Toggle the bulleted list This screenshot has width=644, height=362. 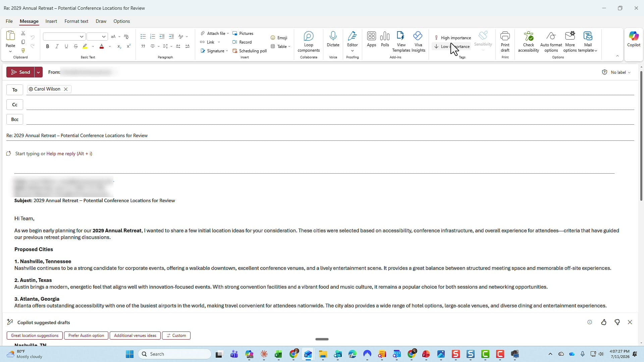coord(143,37)
